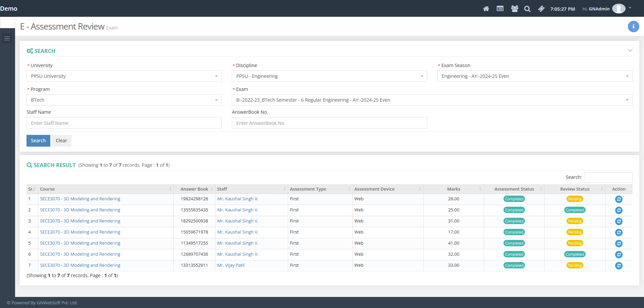This screenshot has width=644, height=308.
Task: Click refresh action for Mr. Vijay Patil row
Action: (619, 266)
